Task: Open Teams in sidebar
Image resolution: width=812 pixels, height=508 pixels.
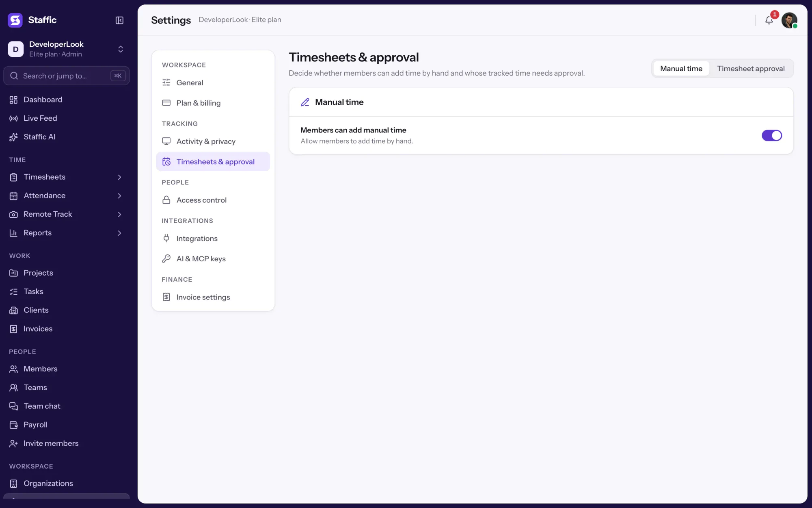Action: [x=67, y=387]
